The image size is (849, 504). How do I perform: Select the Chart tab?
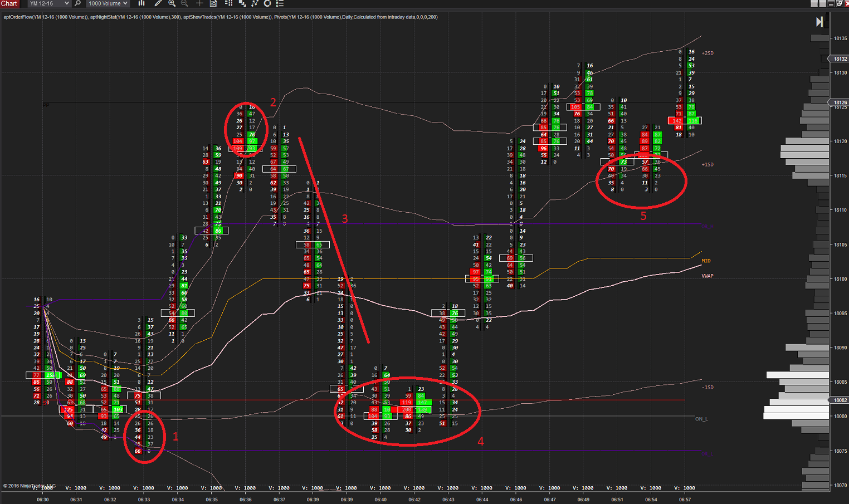[9, 3]
